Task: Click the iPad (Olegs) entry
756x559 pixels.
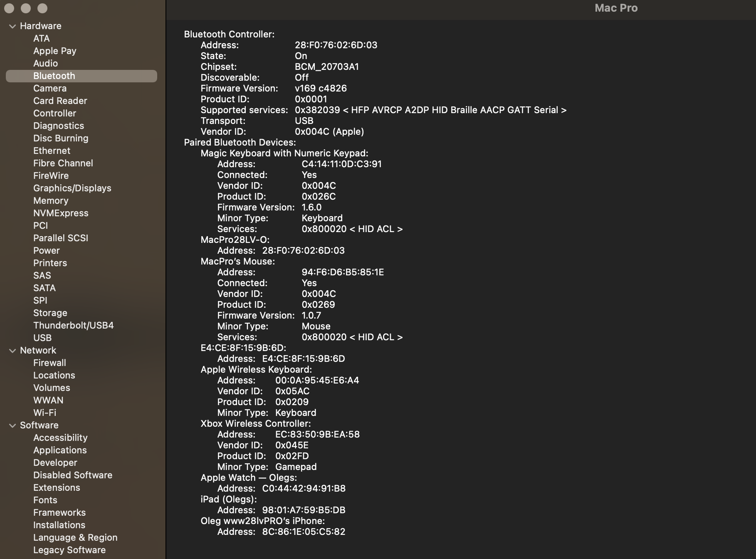Action: pyautogui.click(x=229, y=499)
